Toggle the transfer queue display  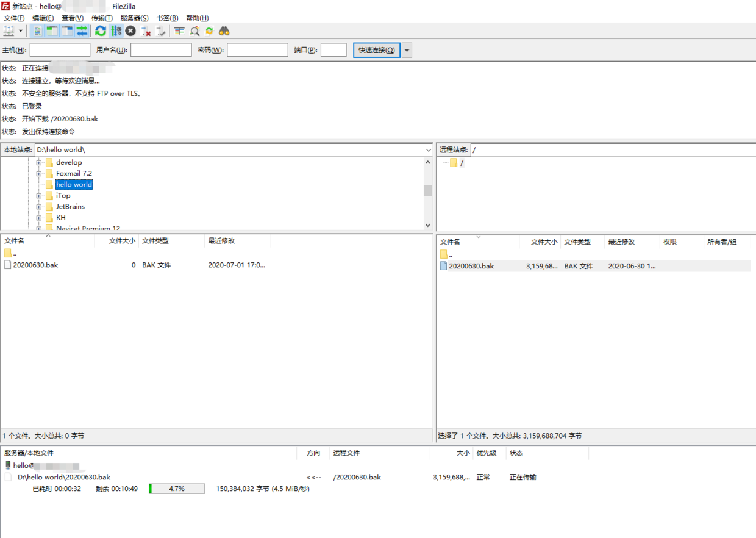pyautogui.click(x=81, y=31)
